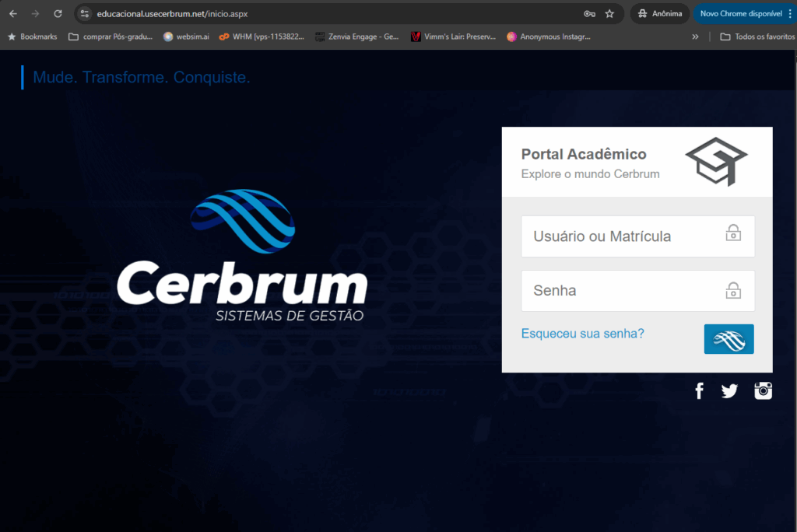797x532 pixels.
Task: Open the Zenvia Engage bookmark
Action: [356, 37]
